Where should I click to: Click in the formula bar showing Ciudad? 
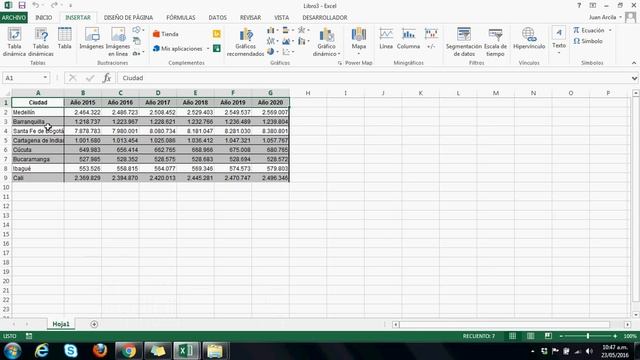(373, 78)
